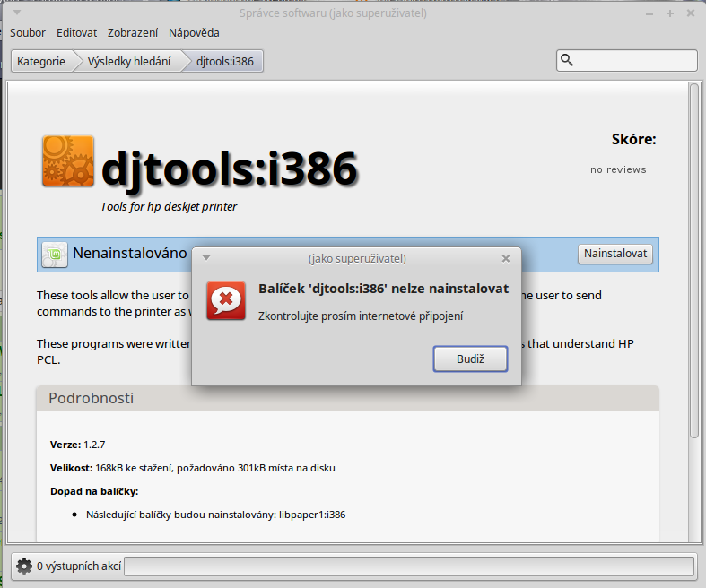
Task: Open the error dialog's window menu arrow
Action: (x=206, y=258)
